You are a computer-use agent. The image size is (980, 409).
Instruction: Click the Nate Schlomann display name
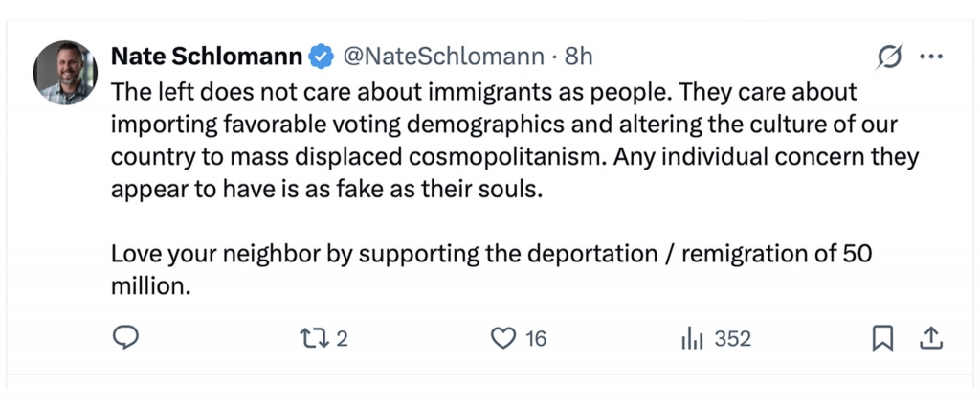tap(206, 57)
